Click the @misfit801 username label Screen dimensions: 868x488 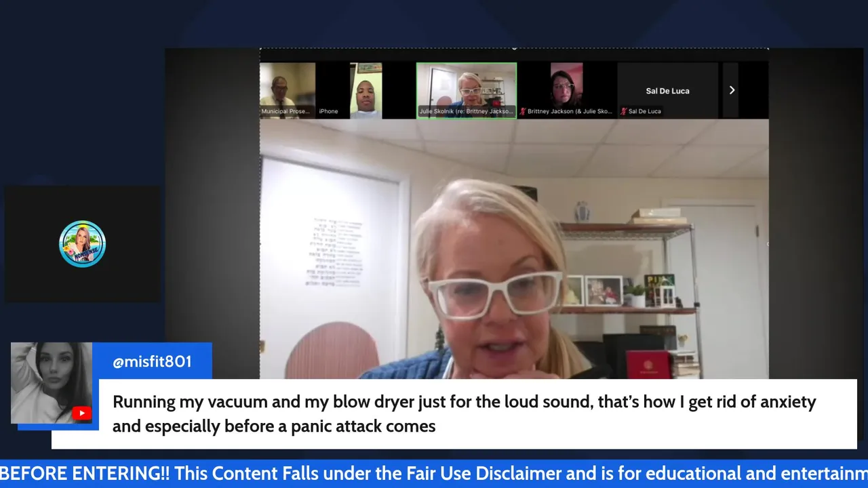coord(152,362)
